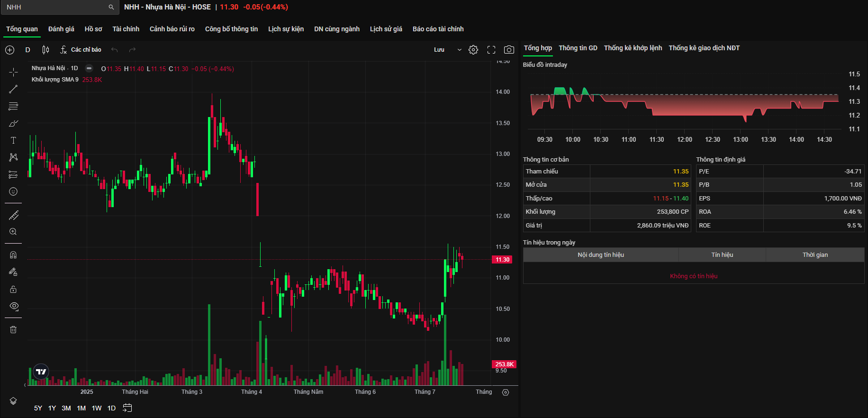The width and height of the screenshot is (868, 418).
Task: Select the 5Y time range
Action: click(x=38, y=408)
